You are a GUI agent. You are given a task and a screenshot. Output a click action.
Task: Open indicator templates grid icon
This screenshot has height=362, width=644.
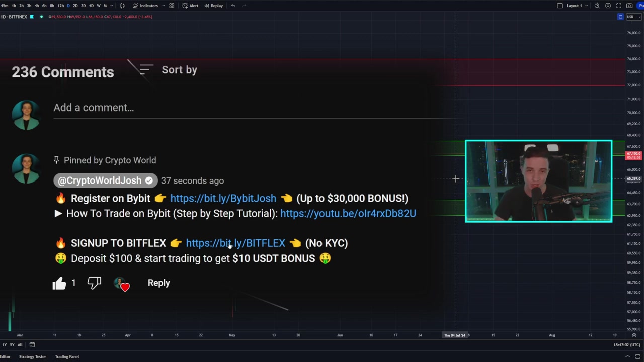(x=172, y=6)
